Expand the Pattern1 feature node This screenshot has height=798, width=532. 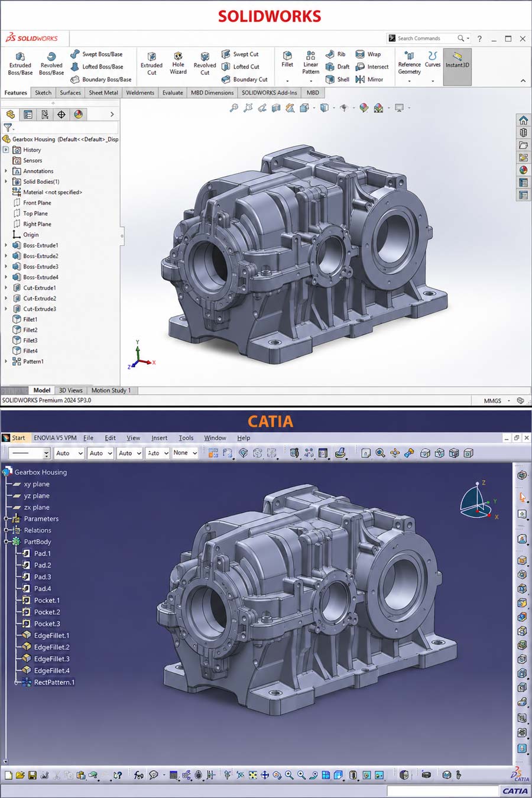click(x=6, y=362)
